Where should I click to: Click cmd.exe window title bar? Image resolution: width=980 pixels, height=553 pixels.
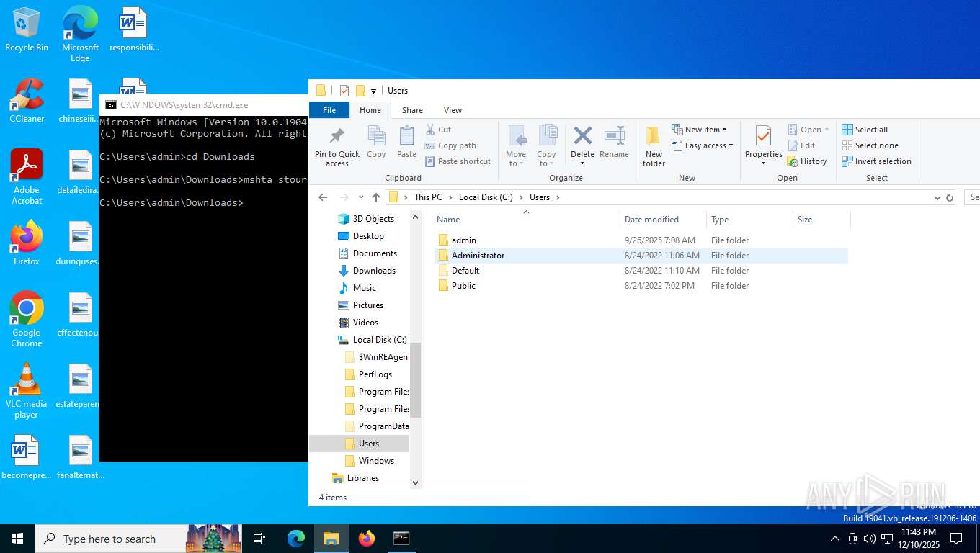pyautogui.click(x=204, y=105)
